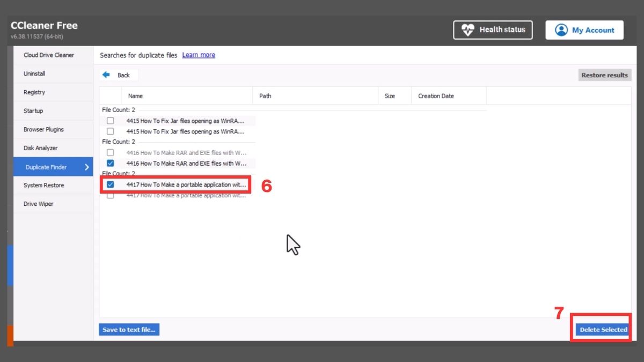644x362 pixels.
Task: Open the My Account button
Action: 584,30
